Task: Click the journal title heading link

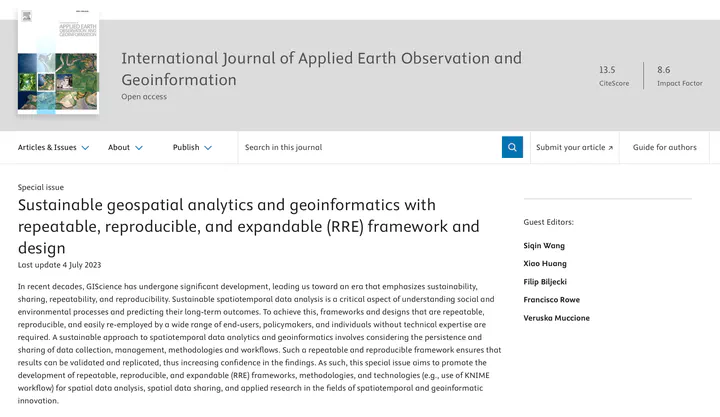Action: pyautogui.click(x=321, y=69)
